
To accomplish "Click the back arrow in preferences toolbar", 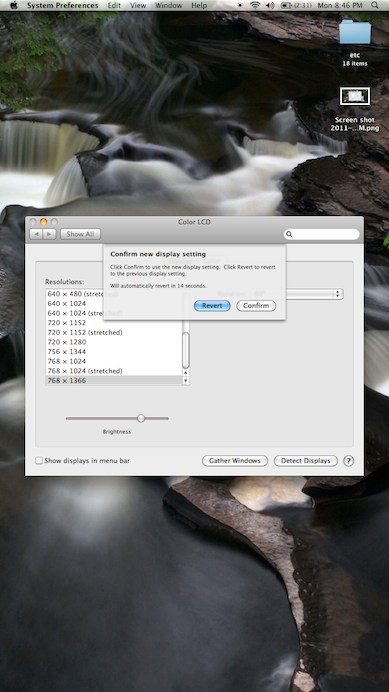I will (36, 234).
